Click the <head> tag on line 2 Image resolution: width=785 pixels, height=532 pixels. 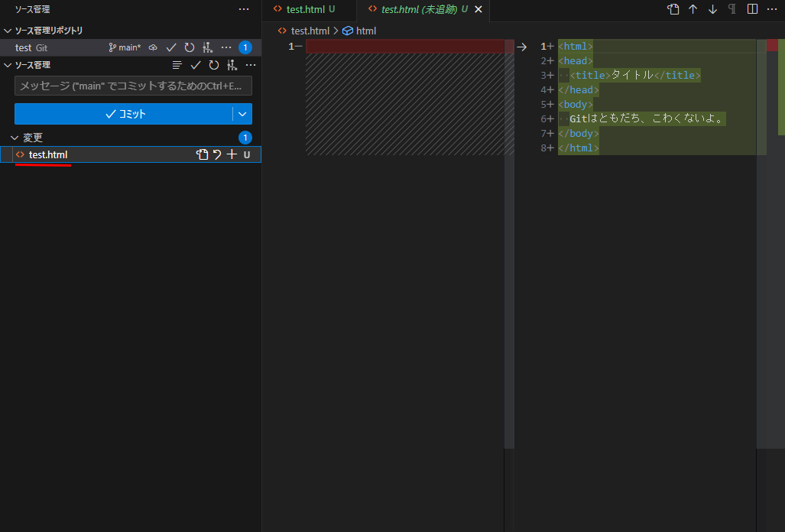point(576,60)
